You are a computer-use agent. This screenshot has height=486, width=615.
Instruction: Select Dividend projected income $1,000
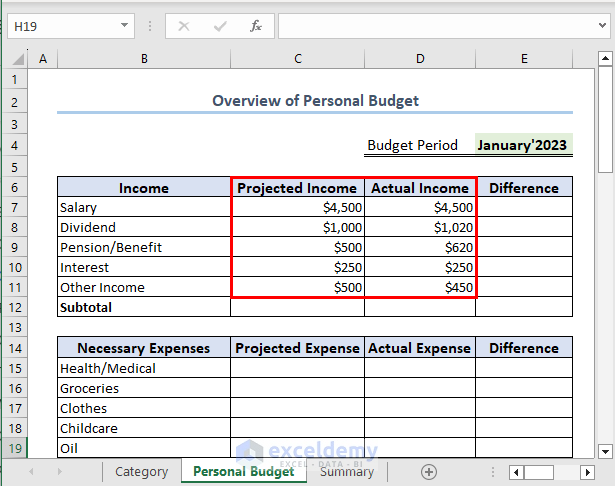tap(298, 227)
